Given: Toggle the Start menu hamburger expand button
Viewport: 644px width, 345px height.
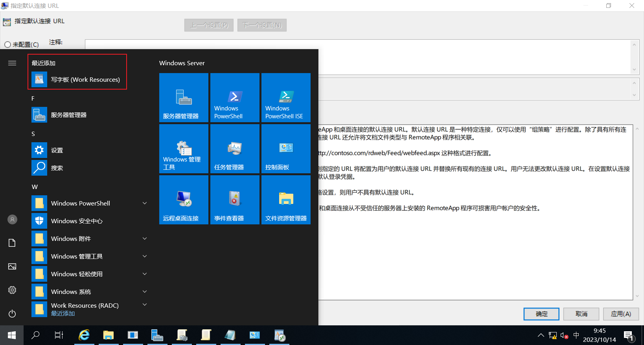Looking at the screenshot, I should [12, 63].
